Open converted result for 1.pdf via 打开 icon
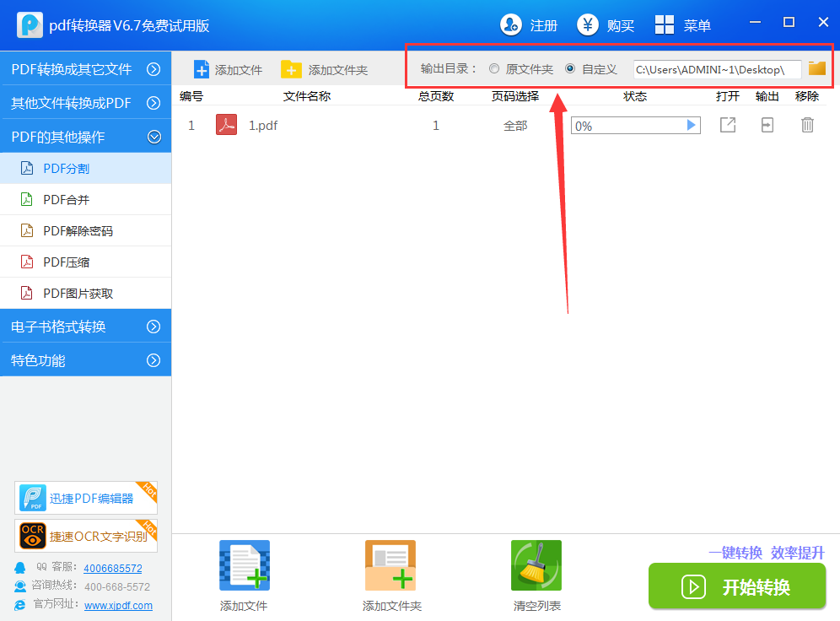This screenshot has width=840, height=621. click(x=727, y=124)
